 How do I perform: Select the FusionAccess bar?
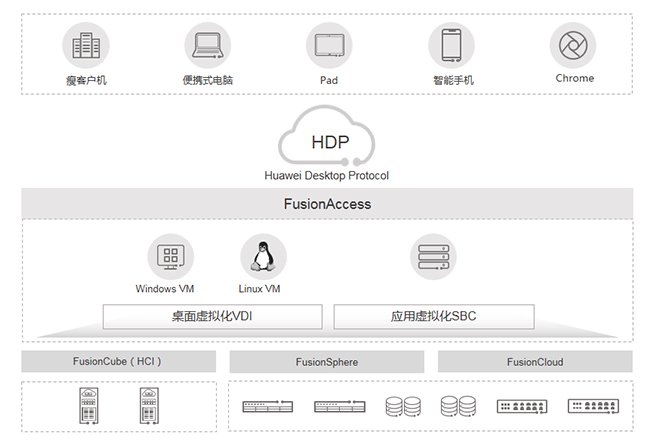point(327,204)
